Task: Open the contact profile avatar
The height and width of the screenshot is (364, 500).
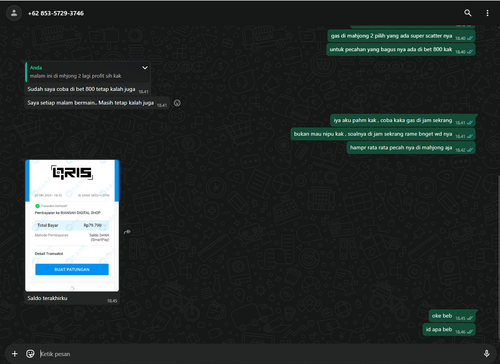Action: (14, 13)
